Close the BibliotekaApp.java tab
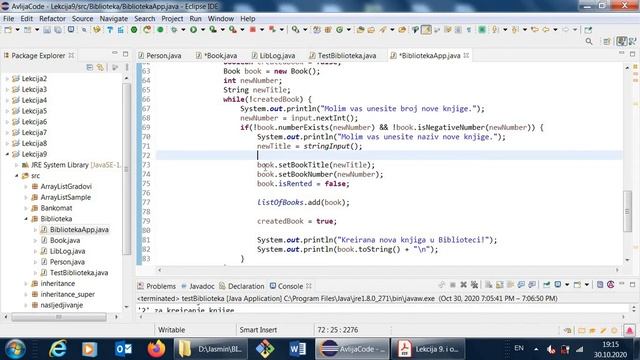The width and height of the screenshot is (640, 360). tap(466, 56)
